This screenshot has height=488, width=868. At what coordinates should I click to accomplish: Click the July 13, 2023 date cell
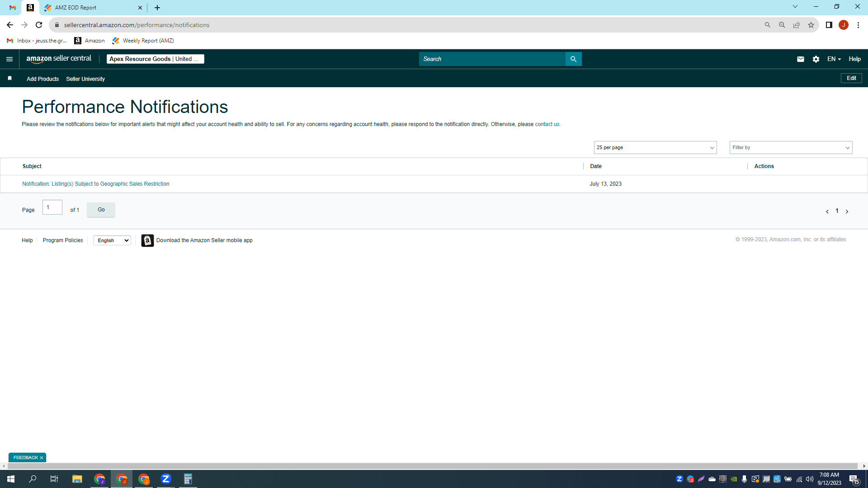click(x=606, y=184)
